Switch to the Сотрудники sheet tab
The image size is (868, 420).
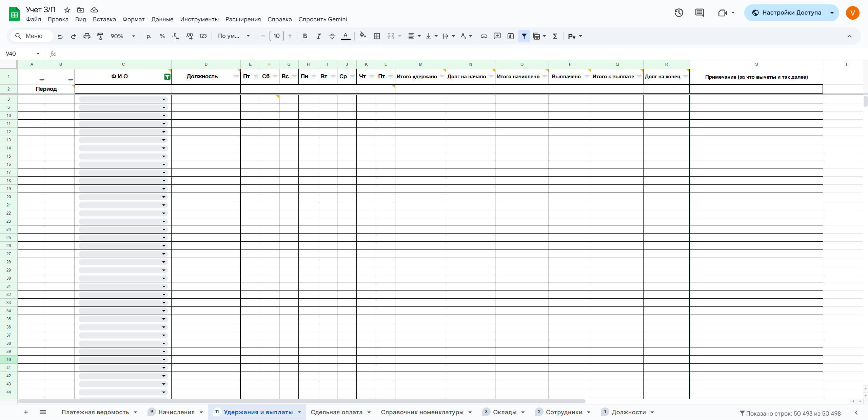564,412
